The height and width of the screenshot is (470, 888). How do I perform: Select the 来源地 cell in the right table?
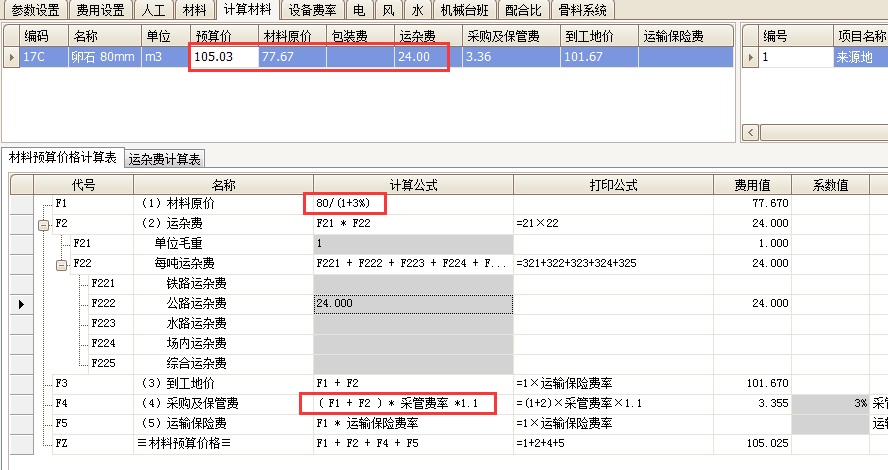[x=860, y=57]
